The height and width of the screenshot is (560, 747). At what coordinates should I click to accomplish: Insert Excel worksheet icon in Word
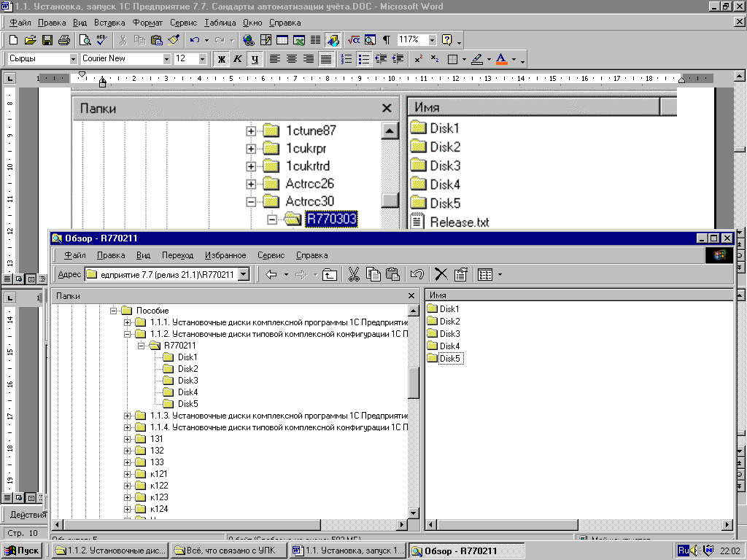[299, 40]
